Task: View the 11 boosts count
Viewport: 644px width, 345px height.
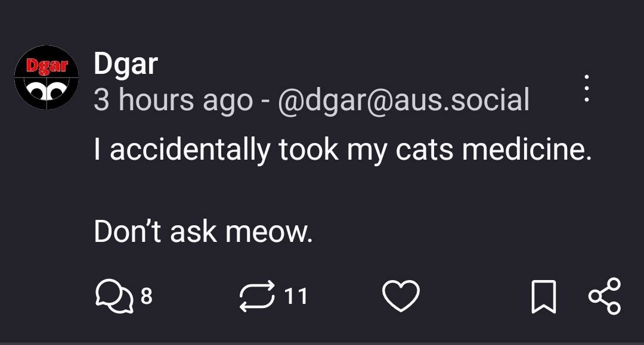Action: click(x=295, y=296)
